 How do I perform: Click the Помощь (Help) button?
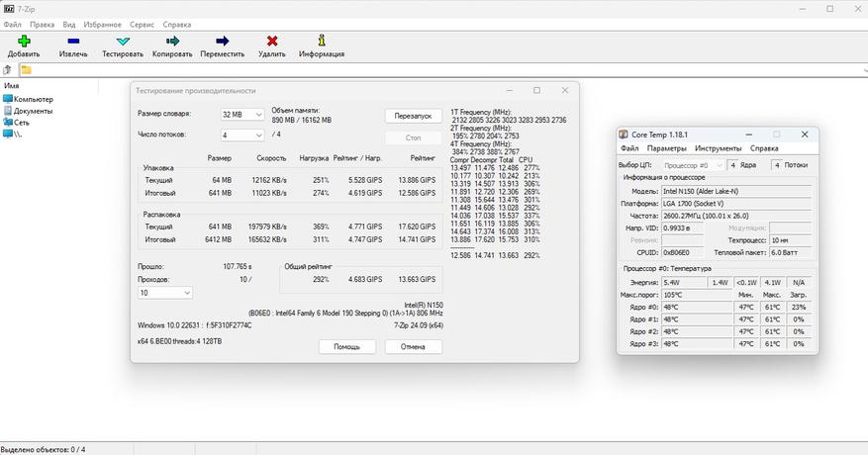click(x=347, y=346)
